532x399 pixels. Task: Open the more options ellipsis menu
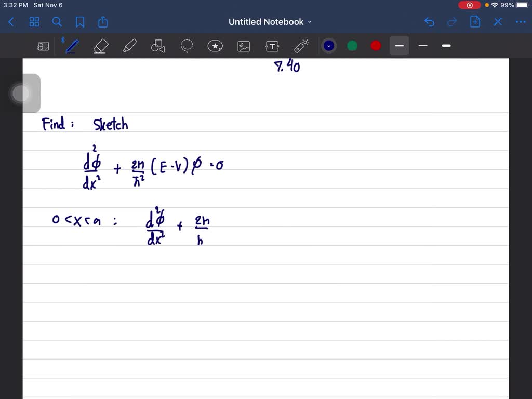521,22
